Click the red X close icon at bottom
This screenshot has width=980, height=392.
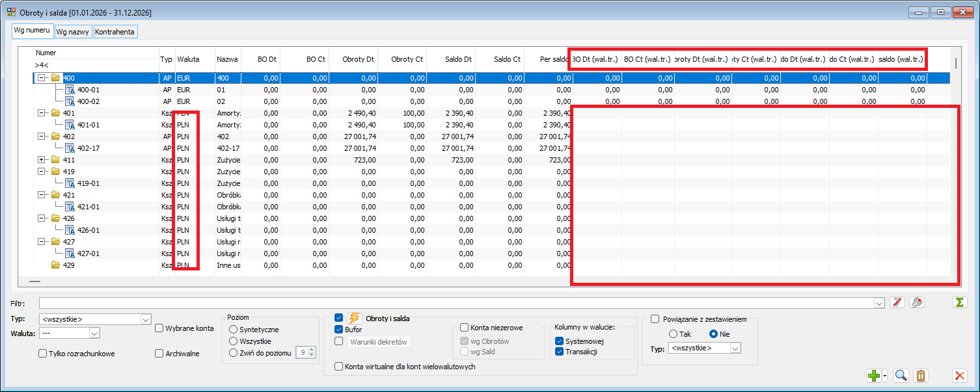pos(959,375)
